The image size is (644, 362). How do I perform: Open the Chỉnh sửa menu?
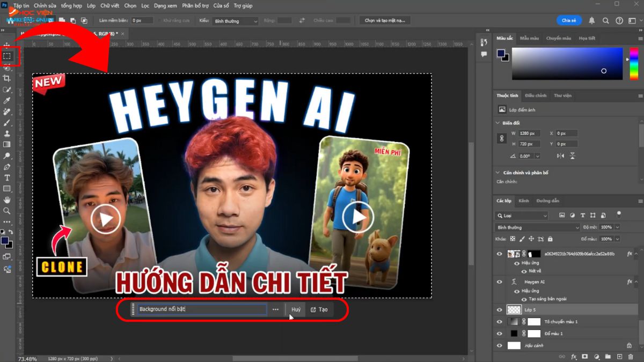pos(45,5)
